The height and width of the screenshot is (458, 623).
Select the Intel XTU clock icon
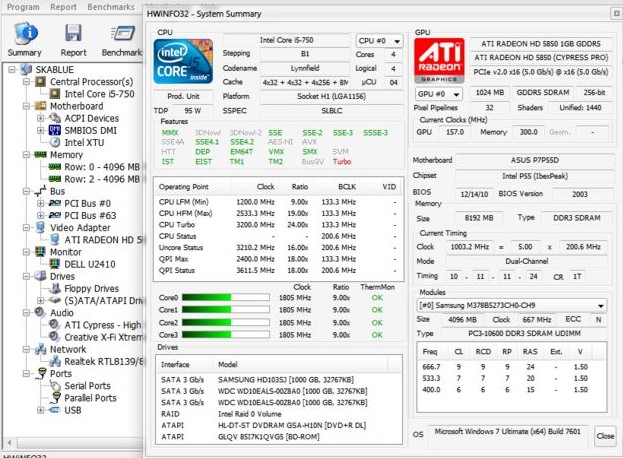coord(55,143)
